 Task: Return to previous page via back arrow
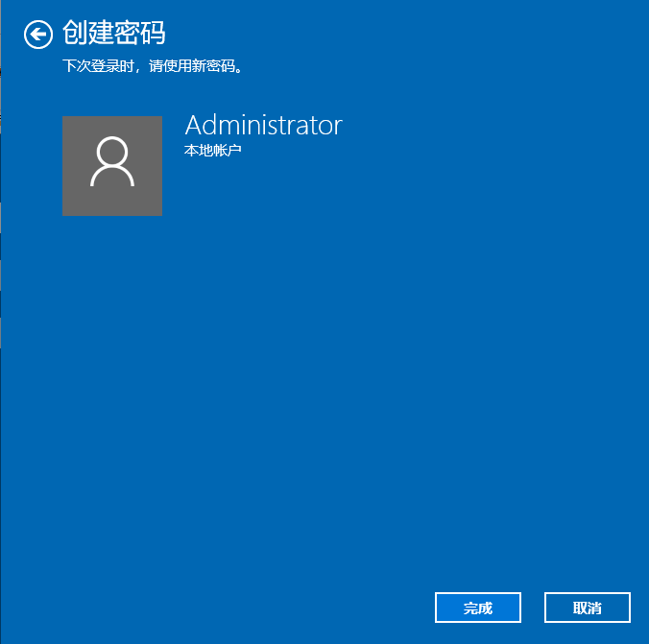[38, 36]
